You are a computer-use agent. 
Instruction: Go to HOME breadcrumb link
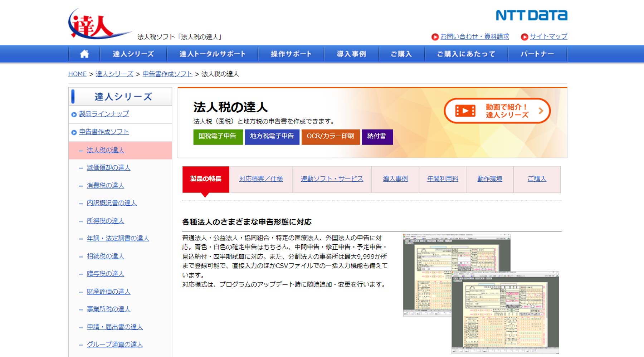click(x=77, y=74)
